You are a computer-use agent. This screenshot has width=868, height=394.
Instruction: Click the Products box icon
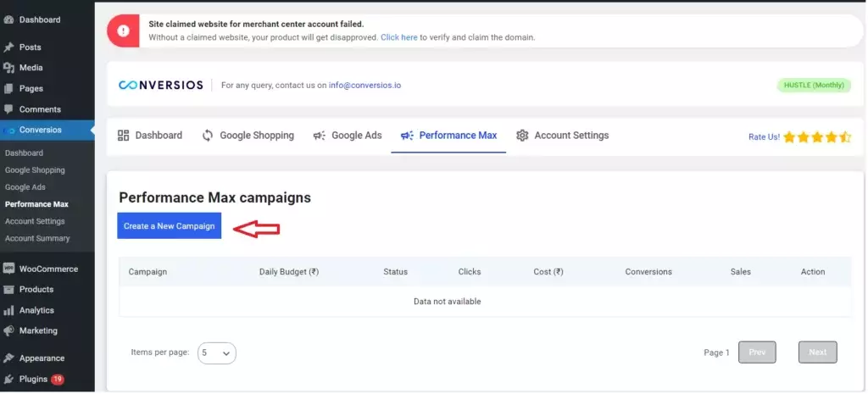(x=8, y=290)
